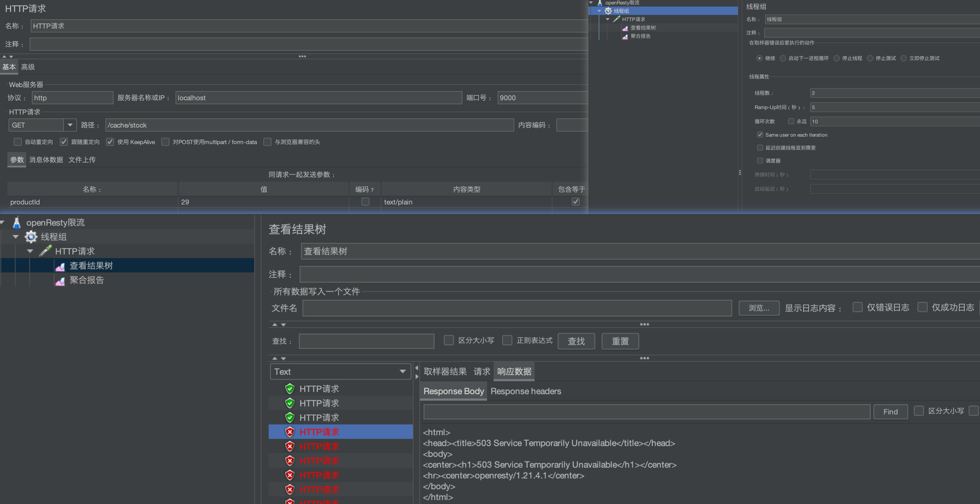The height and width of the screenshot is (504, 980).
Task: Open the GET method dropdown
Action: pos(70,125)
